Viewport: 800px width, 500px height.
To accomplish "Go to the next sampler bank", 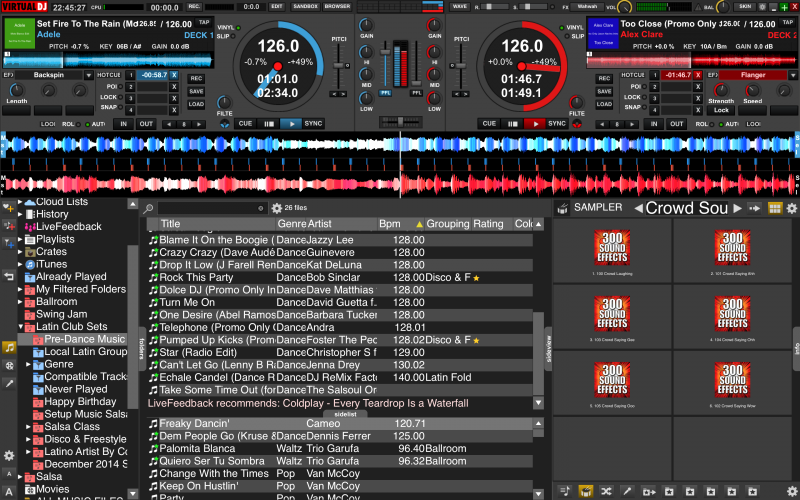I will click(x=737, y=208).
